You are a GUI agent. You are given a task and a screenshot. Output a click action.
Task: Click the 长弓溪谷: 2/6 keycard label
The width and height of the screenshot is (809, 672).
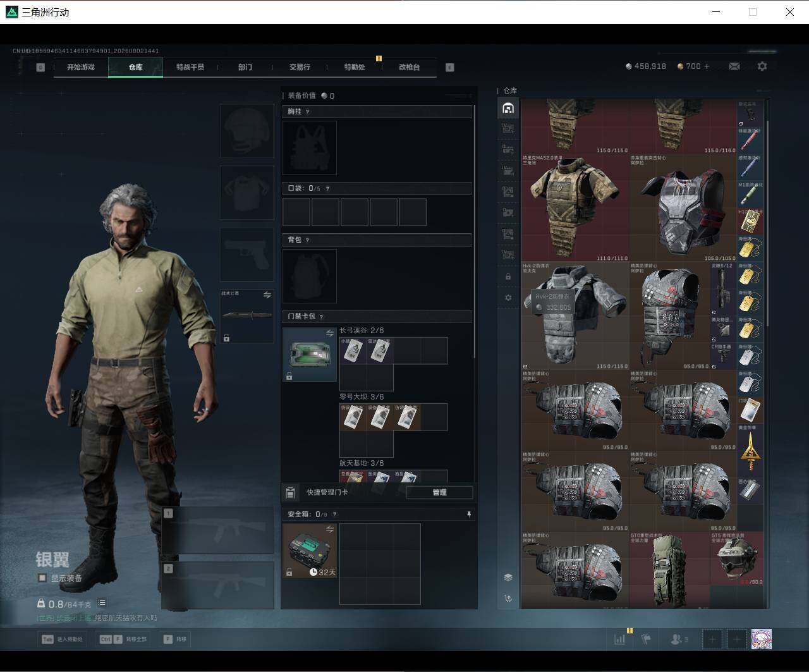click(x=362, y=331)
